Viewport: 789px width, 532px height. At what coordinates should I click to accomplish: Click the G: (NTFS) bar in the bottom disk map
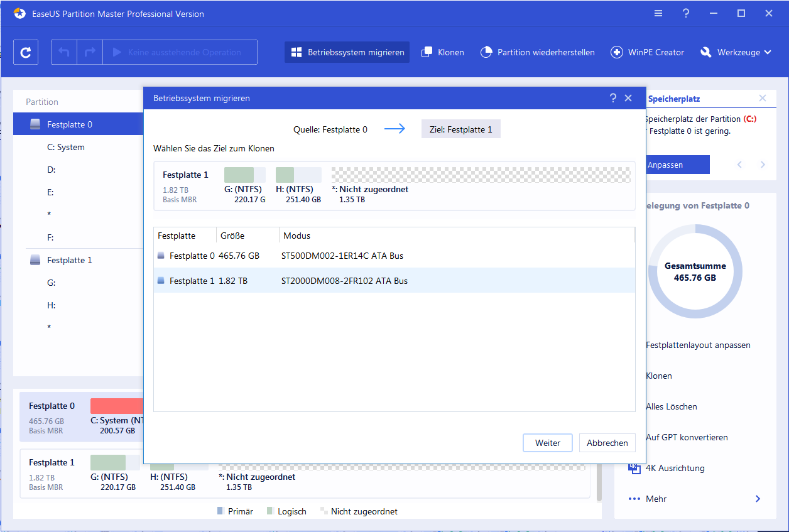point(115,464)
